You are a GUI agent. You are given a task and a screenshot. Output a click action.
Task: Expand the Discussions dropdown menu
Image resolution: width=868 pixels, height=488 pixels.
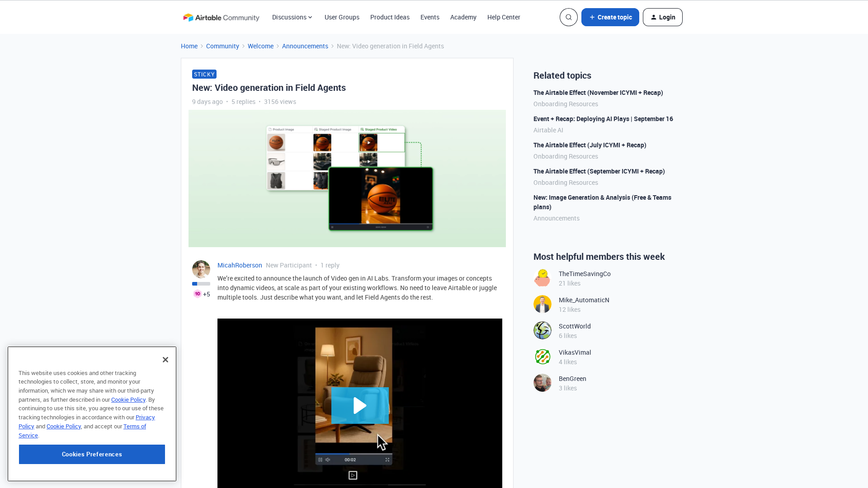click(292, 17)
